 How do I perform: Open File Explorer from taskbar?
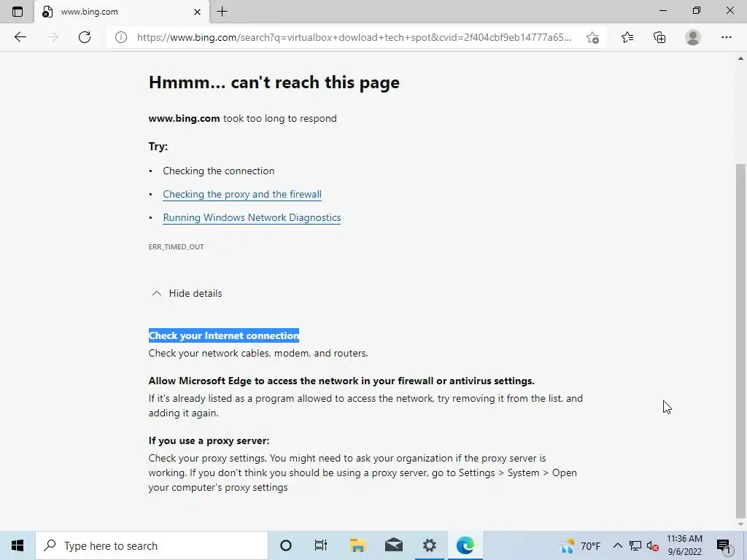point(357,545)
